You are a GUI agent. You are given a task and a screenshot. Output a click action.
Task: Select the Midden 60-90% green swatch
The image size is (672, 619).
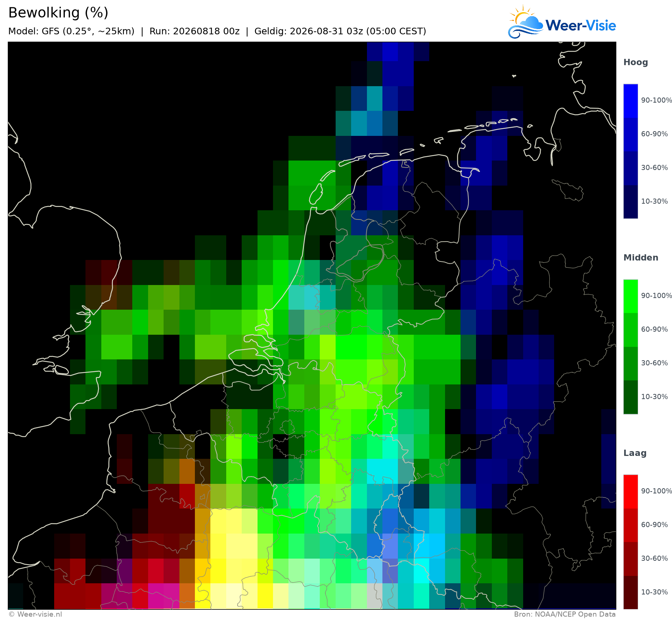point(630,330)
